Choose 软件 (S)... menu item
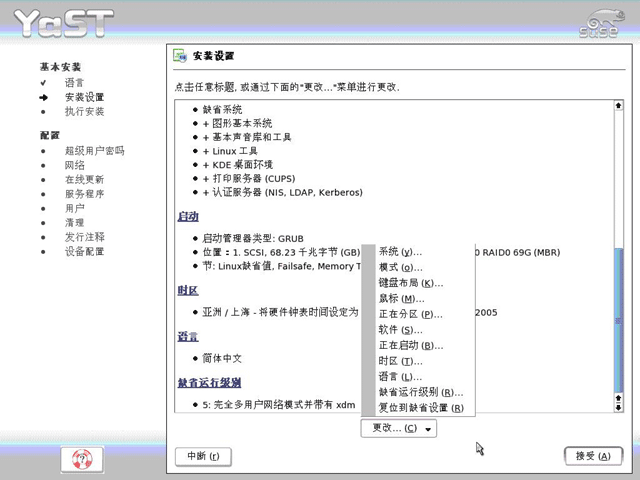The width and height of the screenshot is (640, 480). (400, 329)
